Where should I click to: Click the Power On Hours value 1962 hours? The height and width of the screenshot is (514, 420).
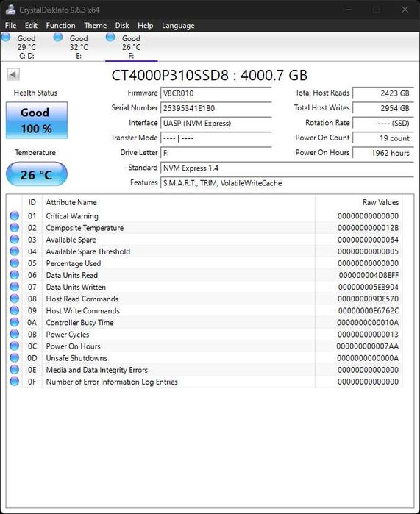(x=383, y=153)
